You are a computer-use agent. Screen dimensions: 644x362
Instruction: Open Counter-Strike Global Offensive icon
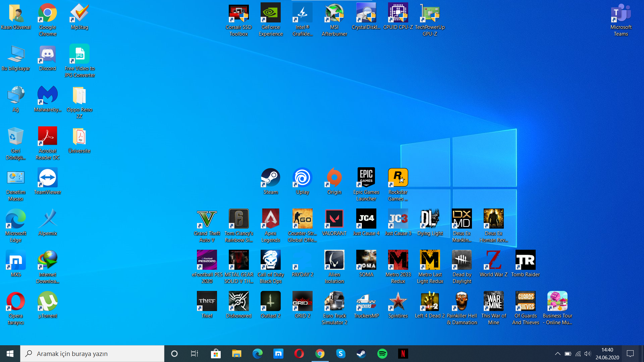pos(302,226)
